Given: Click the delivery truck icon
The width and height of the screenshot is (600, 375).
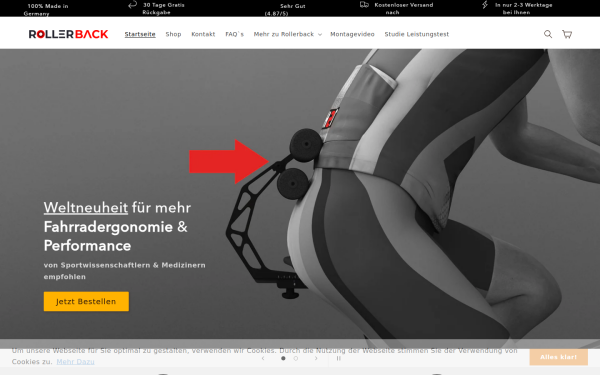Looking at the screenshot, I should 364,5.
